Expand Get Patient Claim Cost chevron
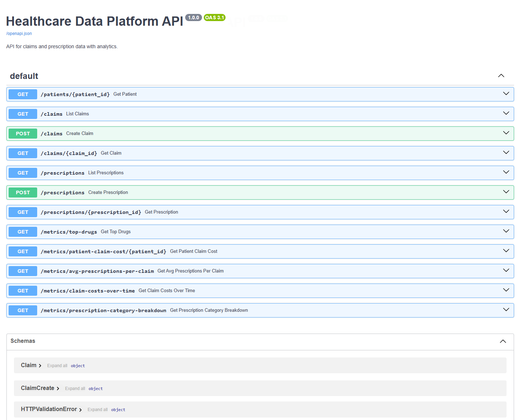This screenshot has height=420, width=528. coord(506,251)
